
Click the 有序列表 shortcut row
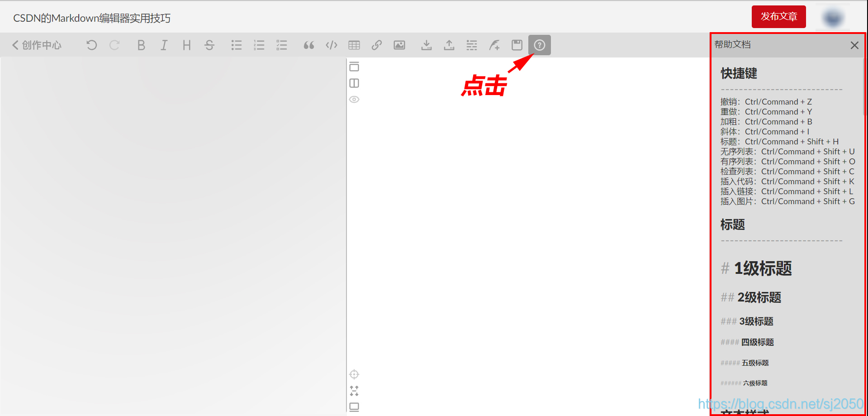tap(788, 162)
